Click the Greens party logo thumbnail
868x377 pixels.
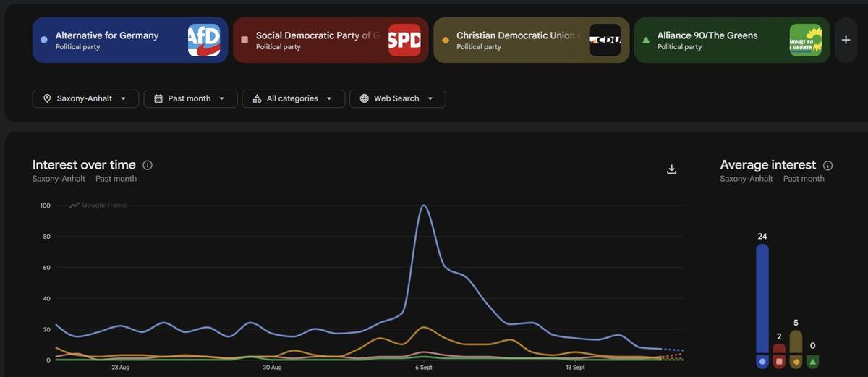806,40
